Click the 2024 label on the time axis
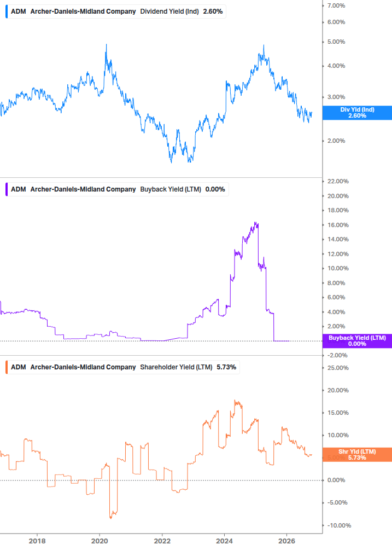The width and height of the screenshot is (392, 550). coord(224,541)
